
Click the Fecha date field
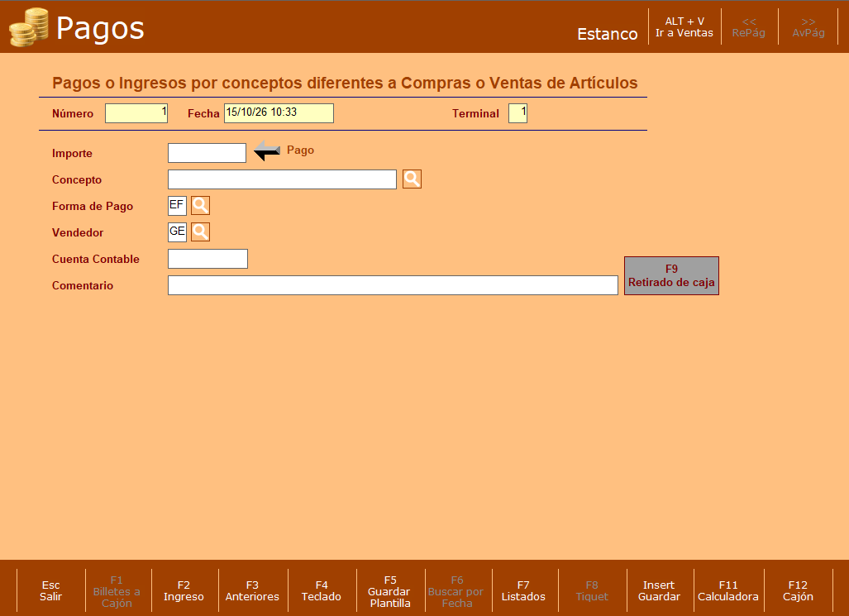point(279,113)
